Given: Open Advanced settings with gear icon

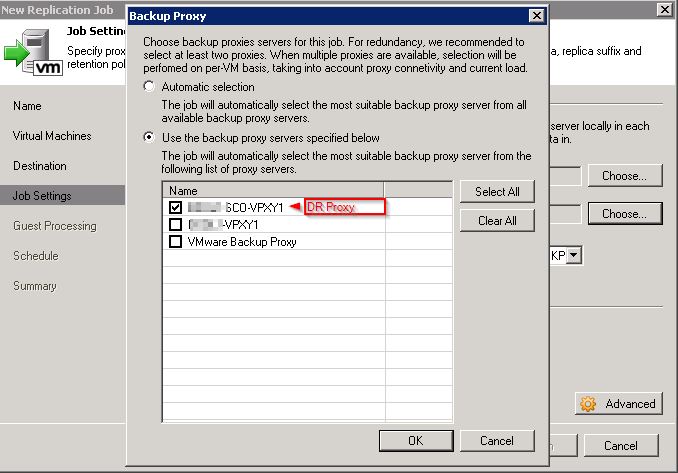Looking at the screenshot, I should coord(619,404).
